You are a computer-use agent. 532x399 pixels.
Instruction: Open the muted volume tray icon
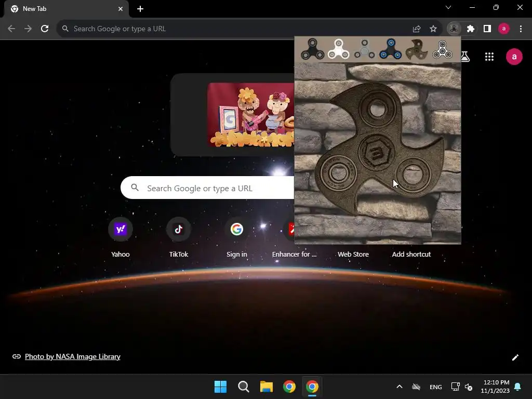pos(469,387)
